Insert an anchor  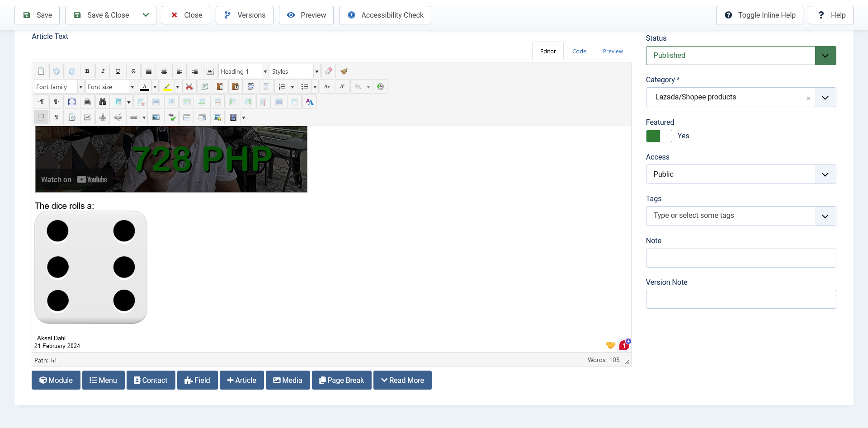pyautogui.click(x=103, y=117)
